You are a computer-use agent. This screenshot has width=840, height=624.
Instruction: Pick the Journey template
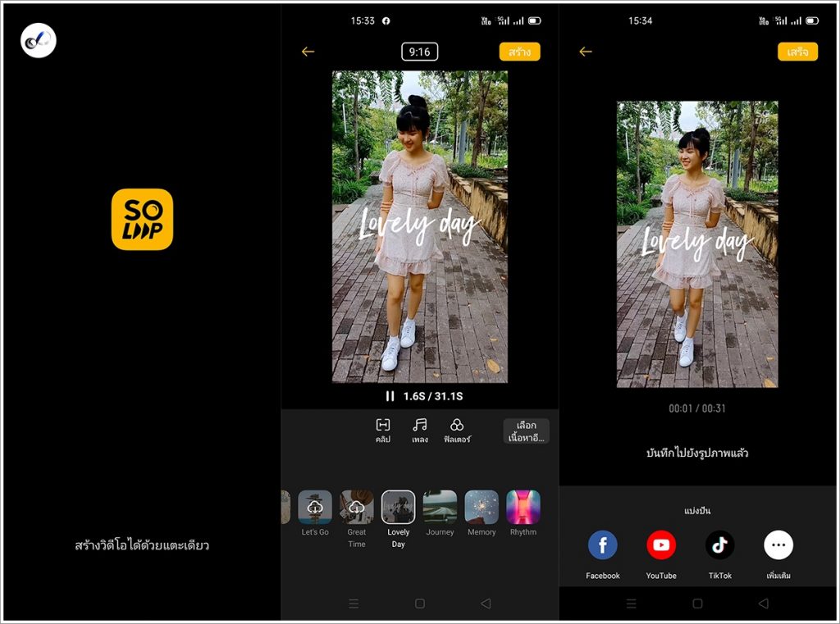coord(440,507)
